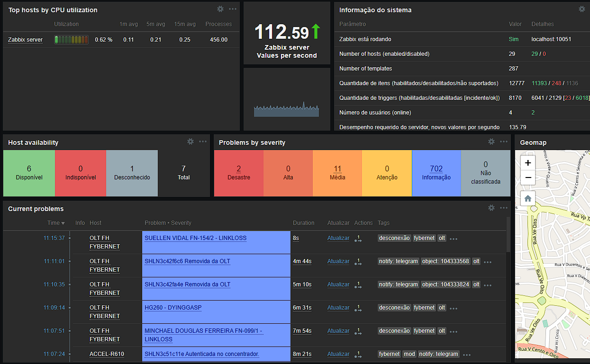Open problem time 11:10:35
The height and width of the screenshot is (364, 590).
54,284
